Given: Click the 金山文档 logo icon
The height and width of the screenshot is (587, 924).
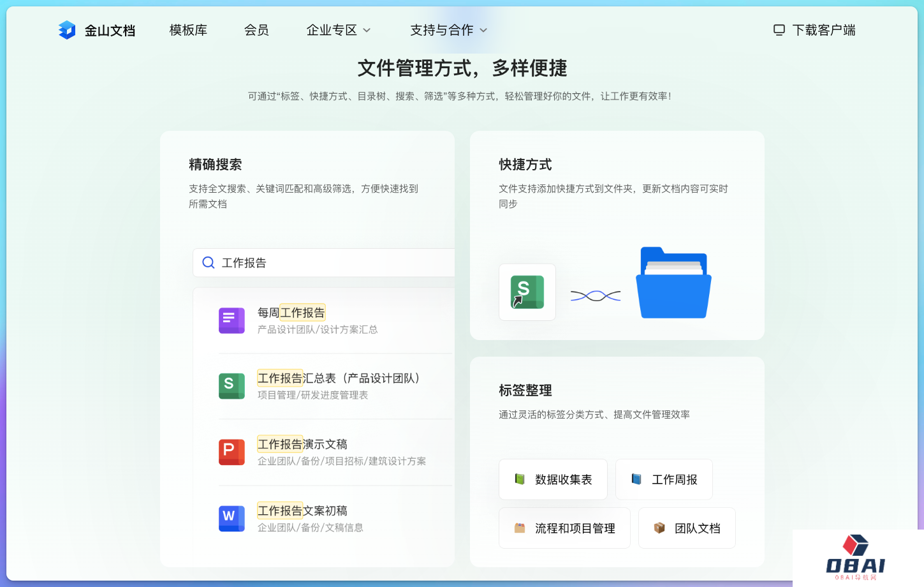Looking at the screenshot, I should click(x=67, y=30).
